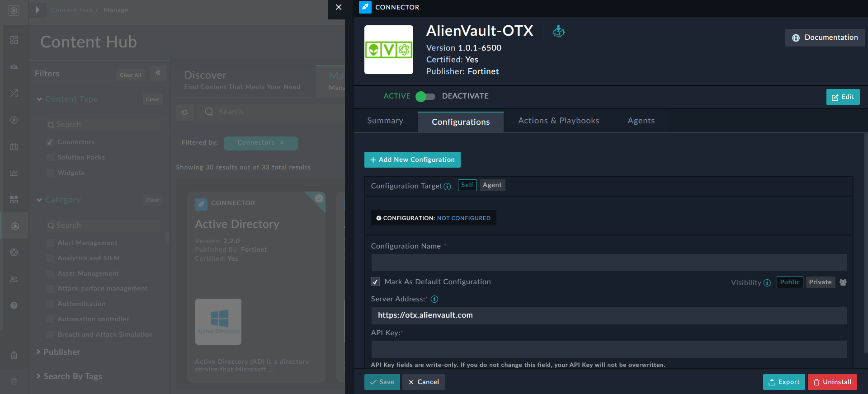This screenshot has height=394, width=868.
Task: Remove the Connectors filter chip
Action: (x=282, y=142)
